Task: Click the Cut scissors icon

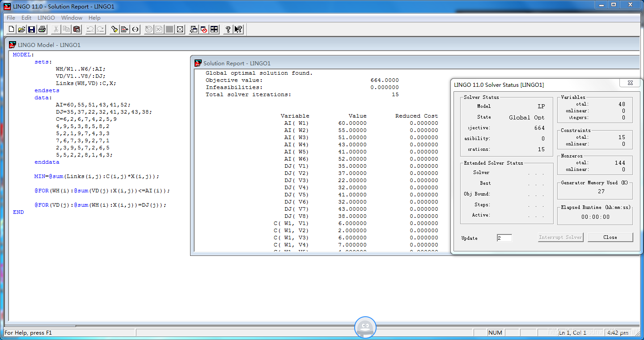Action: pos(56,29)
